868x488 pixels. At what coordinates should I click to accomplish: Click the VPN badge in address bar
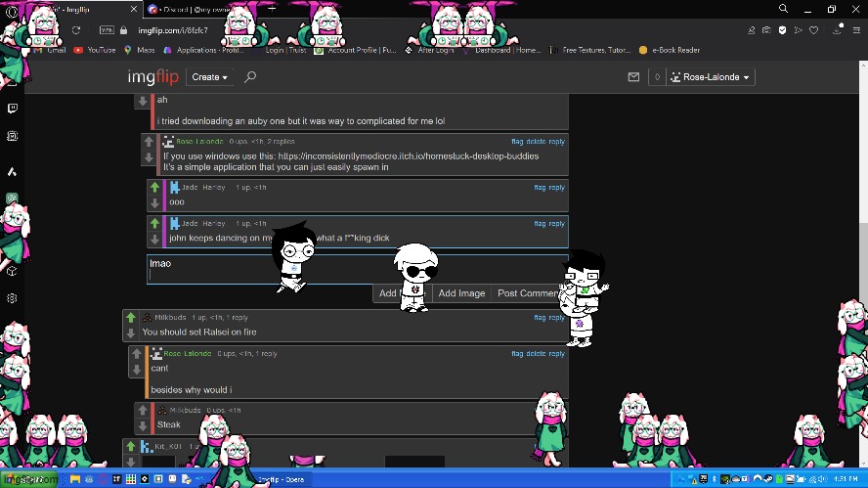pos(107,30)
